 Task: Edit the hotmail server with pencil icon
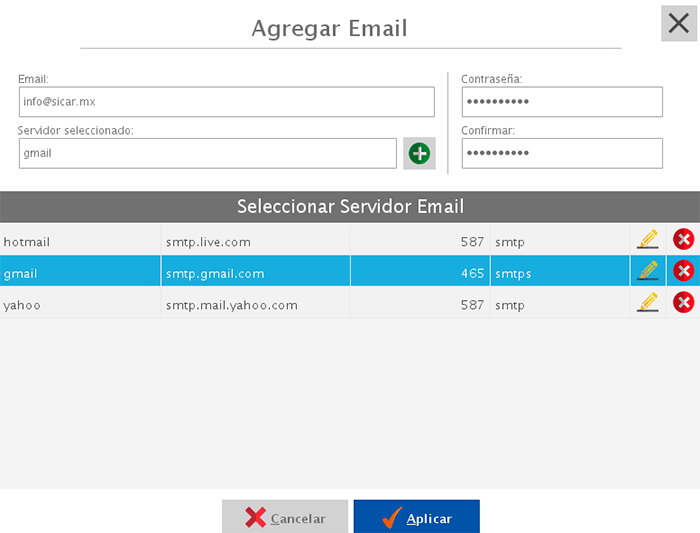pos(648,239)
